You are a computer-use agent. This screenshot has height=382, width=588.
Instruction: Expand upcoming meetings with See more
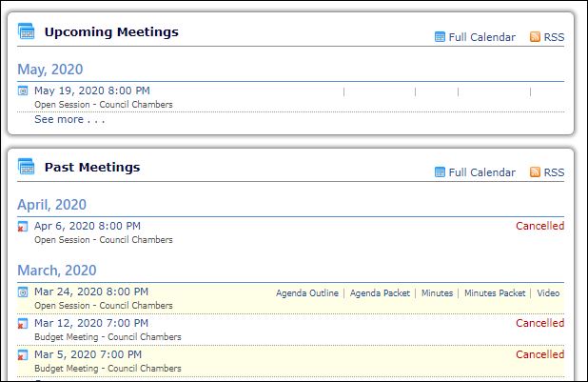pyautogui.click(x=69, y=119)
